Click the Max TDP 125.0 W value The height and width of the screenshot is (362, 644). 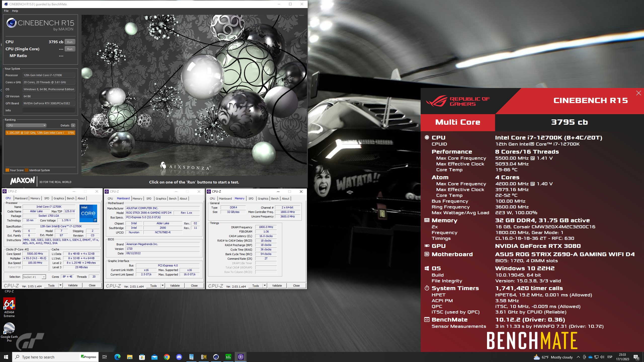coord(70,211)
